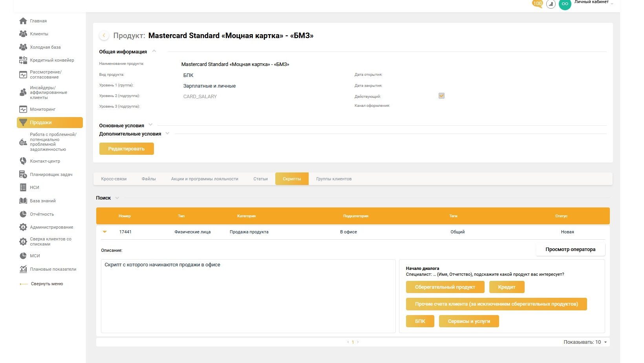Screen dimensions: 644x363
Task: Switch to the Файлы tab
Action: [x=149, y=179]
